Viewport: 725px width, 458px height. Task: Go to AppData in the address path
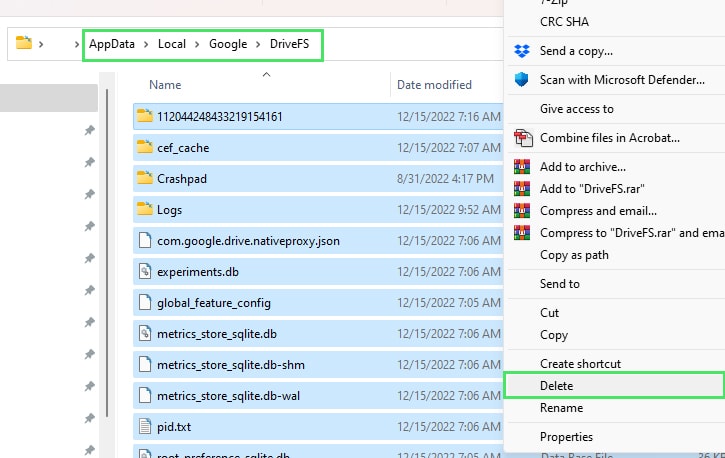click(x=112, y=44)
